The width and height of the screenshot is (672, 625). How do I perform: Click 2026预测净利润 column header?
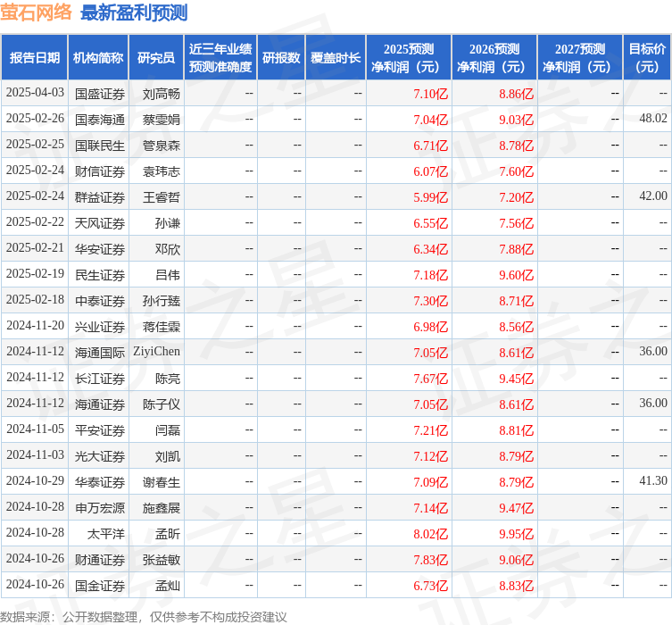(494, 58)
